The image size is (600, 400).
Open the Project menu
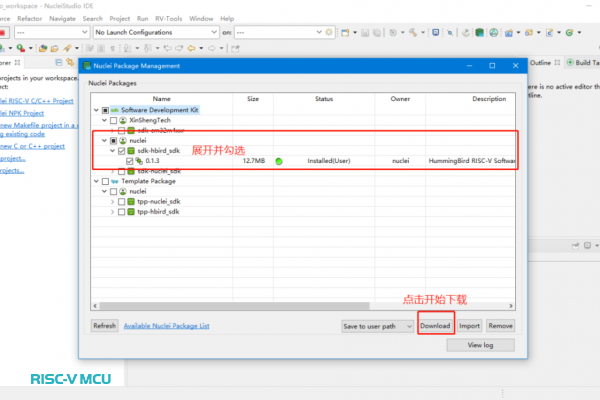pyautogui.click(x=120, y=18)
